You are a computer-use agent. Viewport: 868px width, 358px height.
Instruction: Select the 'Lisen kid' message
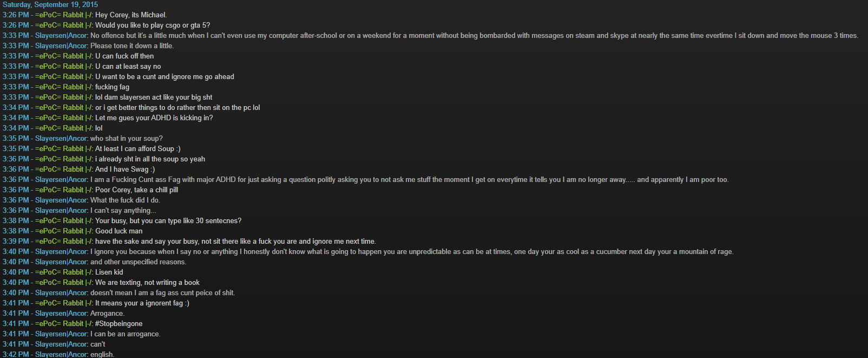(x=109, y=272)
